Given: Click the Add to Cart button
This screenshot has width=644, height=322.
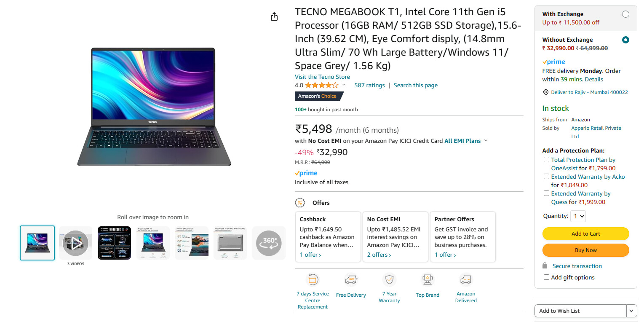Looking at the screenshot, I should click(x=585, y=233).
